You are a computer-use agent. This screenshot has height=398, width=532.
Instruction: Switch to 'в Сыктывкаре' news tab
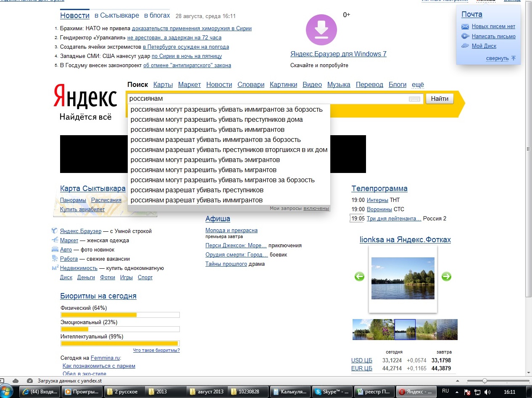(116, 16)
